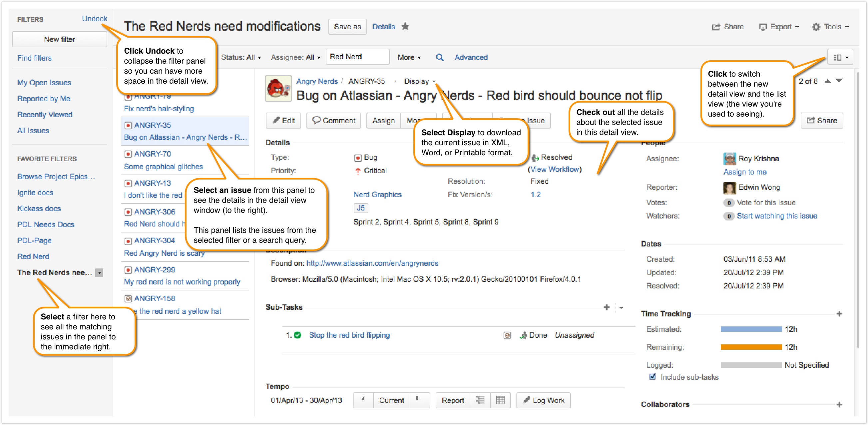Open the Tools dropdown
The height and width of the screenshot is (425, 868).
[x=830, y=27]
